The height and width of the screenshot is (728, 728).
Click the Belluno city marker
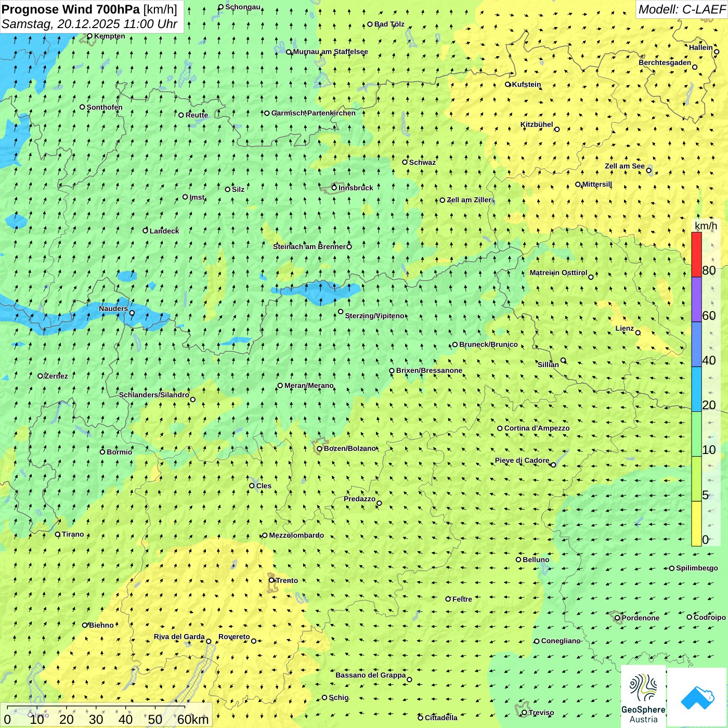518,560
